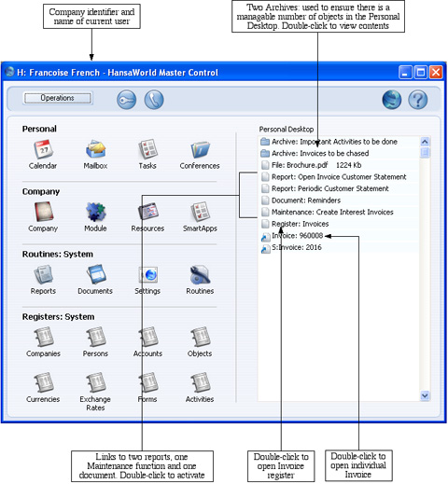Open the Mailbox icon
The image size is (448, 484).
pos(95,149)
